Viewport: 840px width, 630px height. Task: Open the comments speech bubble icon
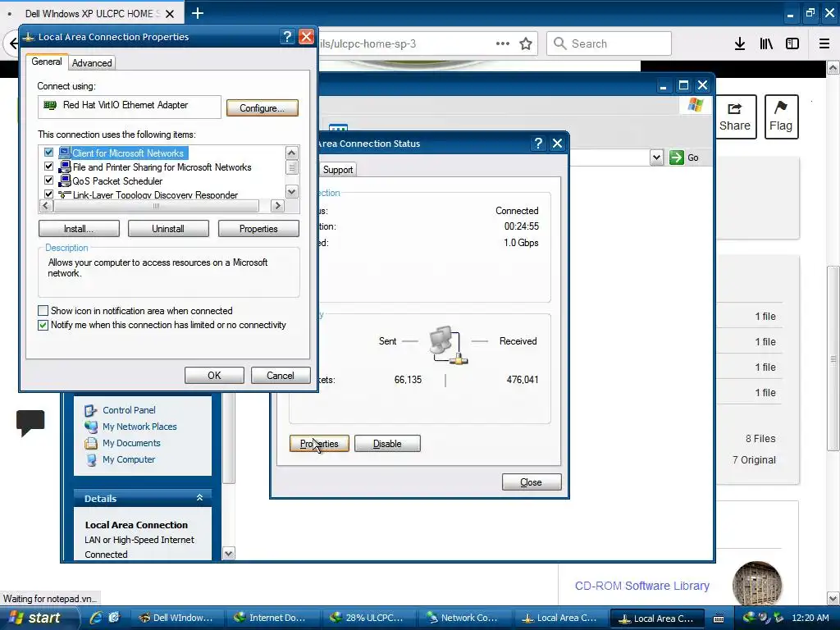pyautogui.click(x=30, y=423)
